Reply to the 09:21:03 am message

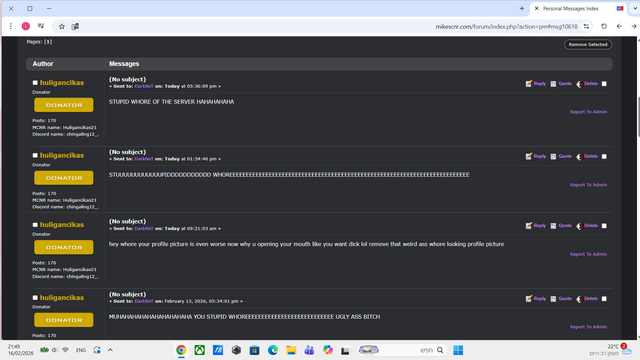click(x=536, y=226)
